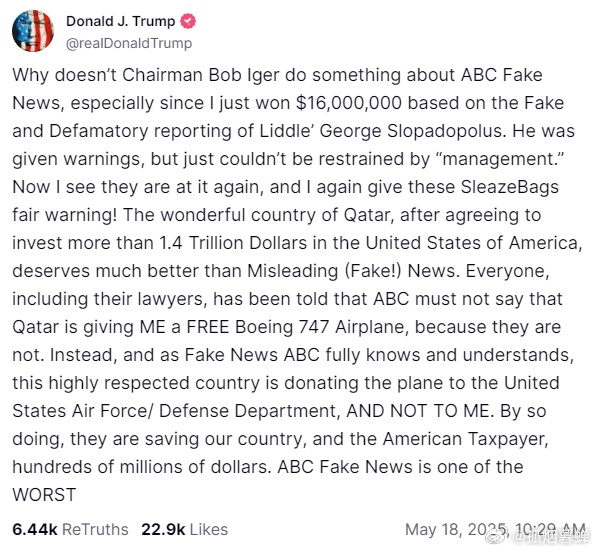The image size is (597, 552).
Task: Click the phrase '1.4 Trillion Dollars'
Action: pyautogui.click(x=233, y=243)
